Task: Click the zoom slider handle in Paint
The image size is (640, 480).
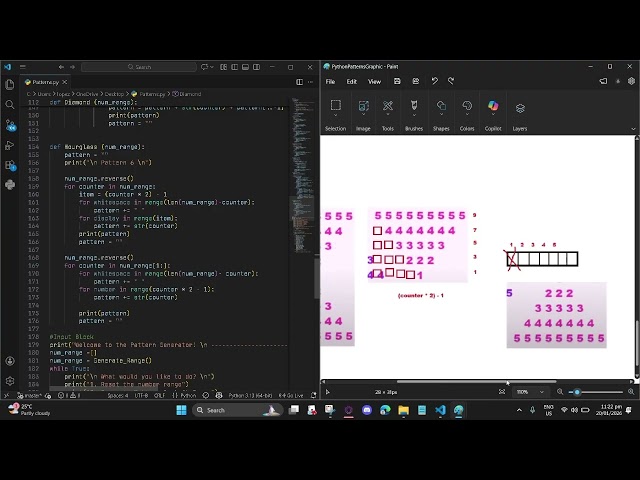Action: (x=577, y=392)
